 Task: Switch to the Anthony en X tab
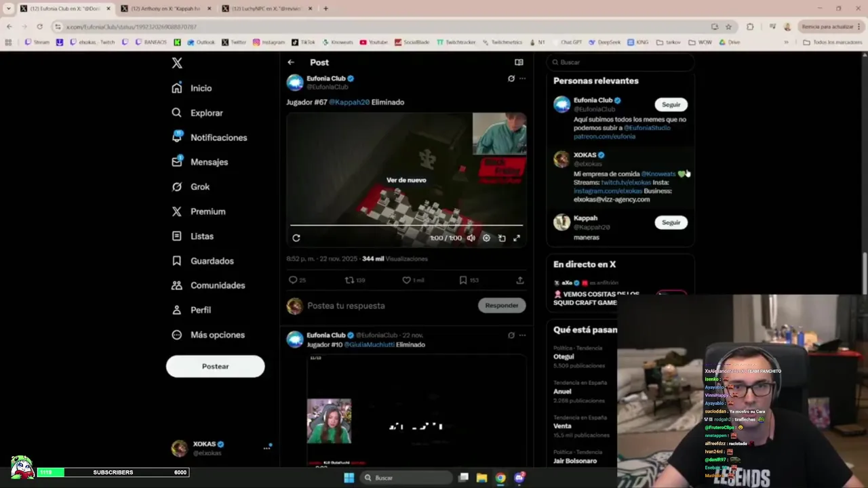pyautogui.click(x=165, y=9)
